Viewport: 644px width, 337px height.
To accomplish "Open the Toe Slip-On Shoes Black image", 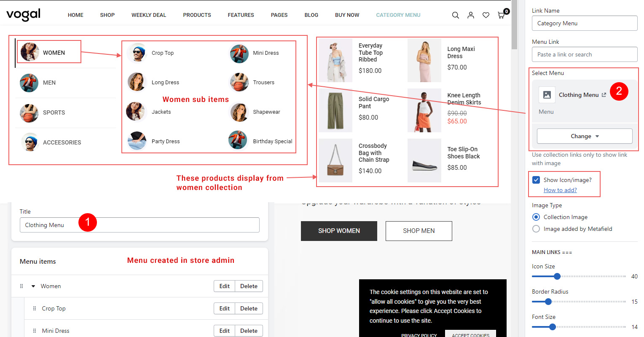I will point(424,160).
